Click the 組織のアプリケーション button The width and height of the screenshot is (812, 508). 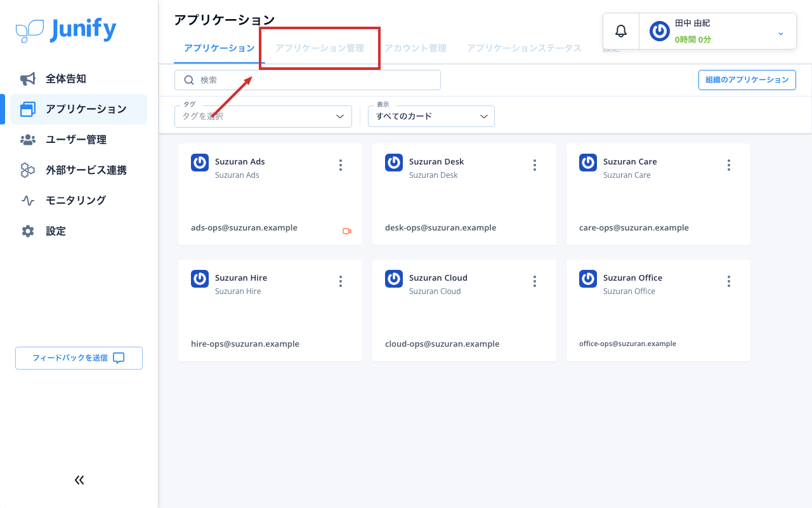click(x=747, y=80)
